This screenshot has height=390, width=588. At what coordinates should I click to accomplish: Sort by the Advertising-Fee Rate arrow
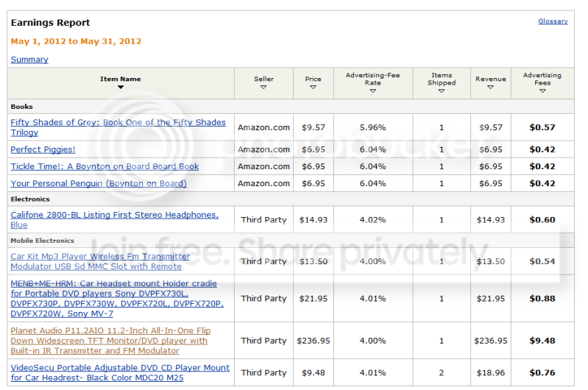click(x=373, y=91)
